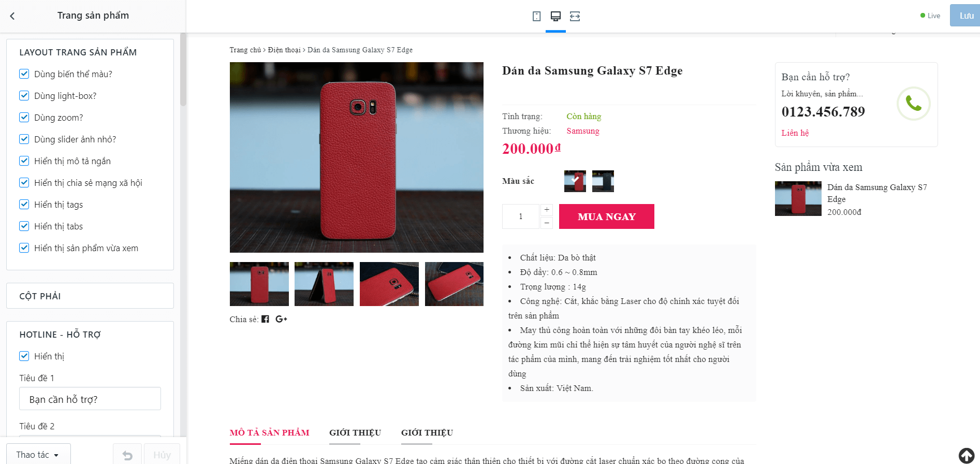The height and width of the screenshot is (464, 980).
Task: Share product via Facebook icon
Action: click(265, 319)
